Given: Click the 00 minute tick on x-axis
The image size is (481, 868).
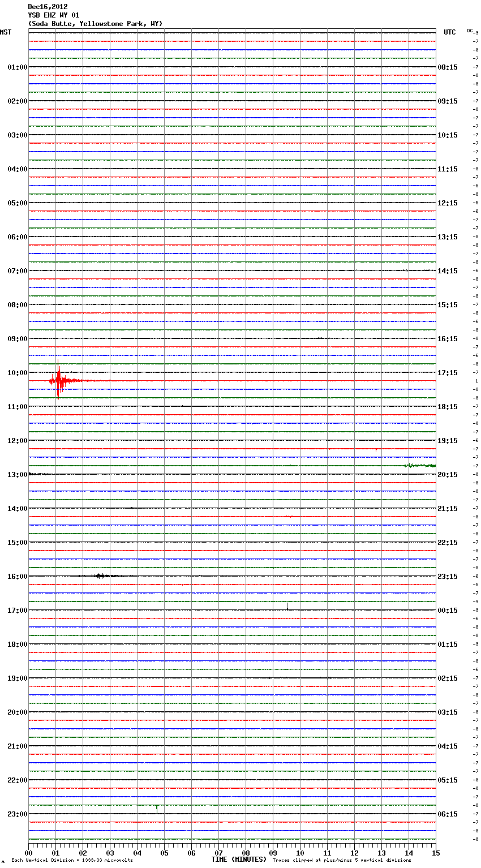Looking at the screenshot, I should tap(28, 853).
